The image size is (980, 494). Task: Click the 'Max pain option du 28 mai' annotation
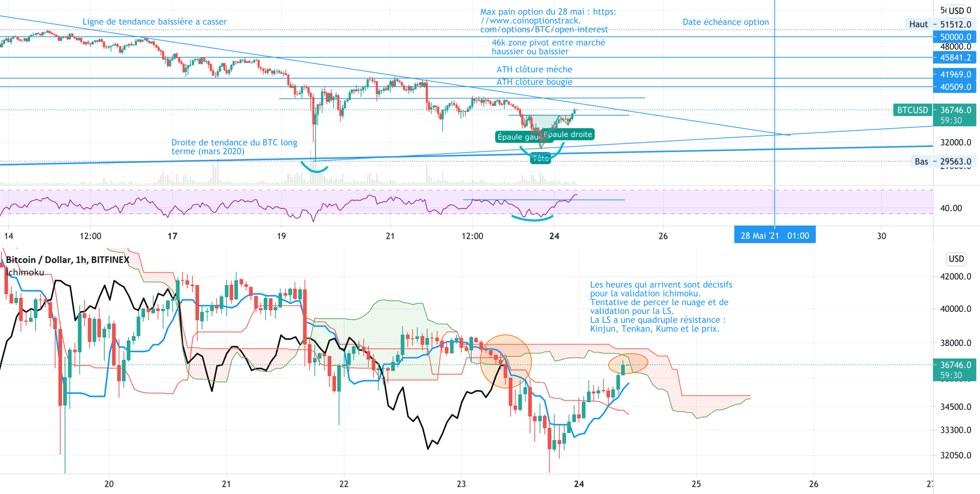tap(548, 21)
